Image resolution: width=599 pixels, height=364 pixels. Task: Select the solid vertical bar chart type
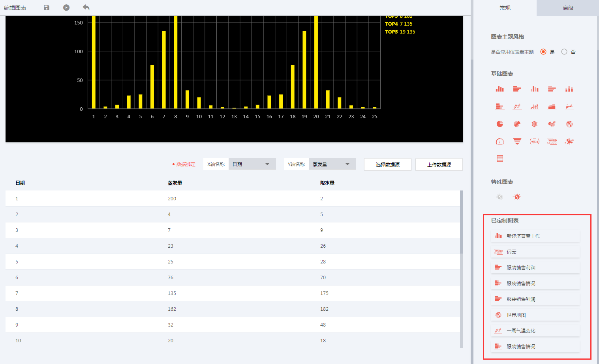500,89
